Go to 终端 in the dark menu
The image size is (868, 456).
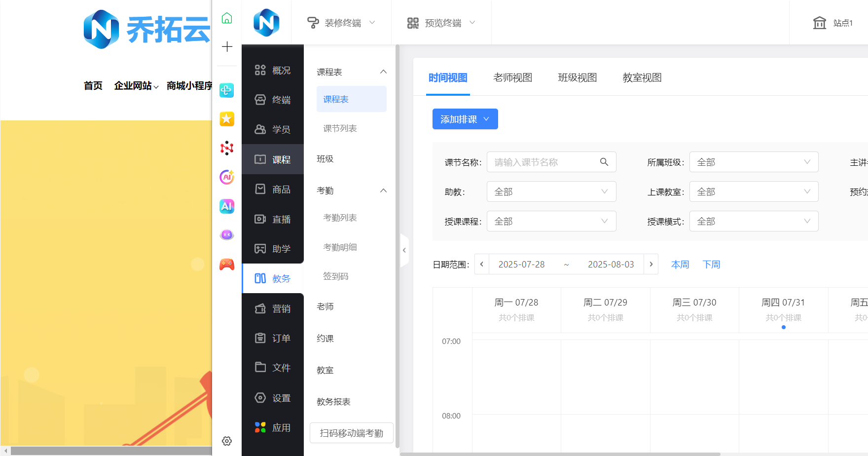(273, 100)
